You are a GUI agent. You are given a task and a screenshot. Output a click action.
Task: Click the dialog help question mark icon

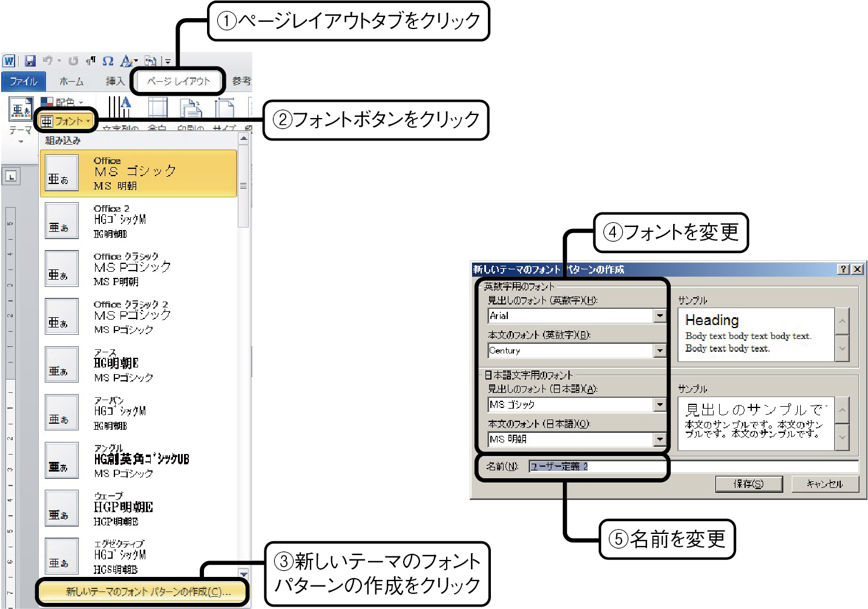(x=843, y=269)
